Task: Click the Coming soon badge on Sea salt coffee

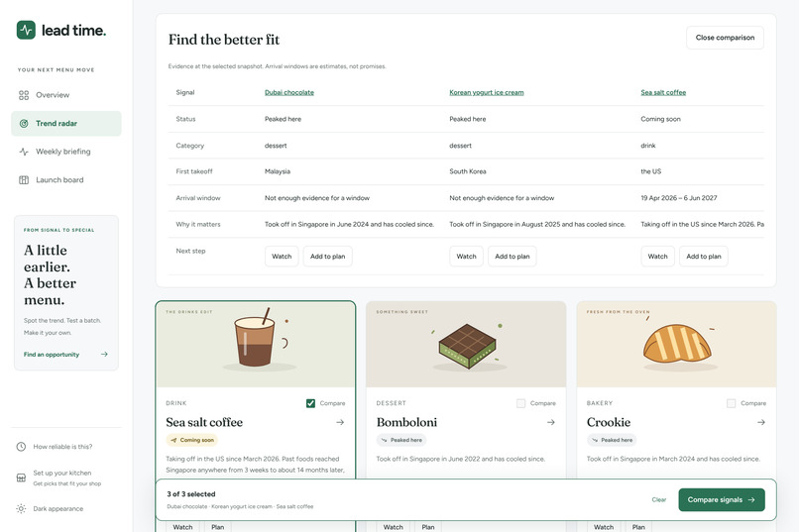Action: 192,440
